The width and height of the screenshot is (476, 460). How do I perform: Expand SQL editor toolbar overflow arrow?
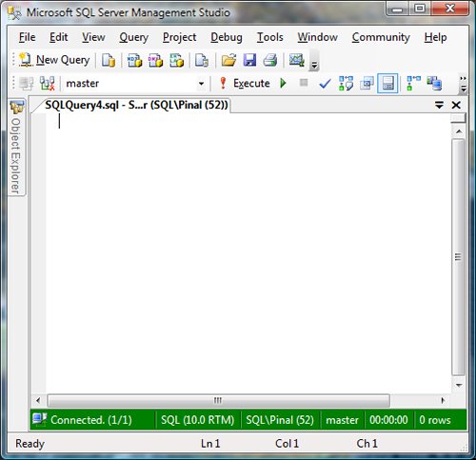coord(464,84)
